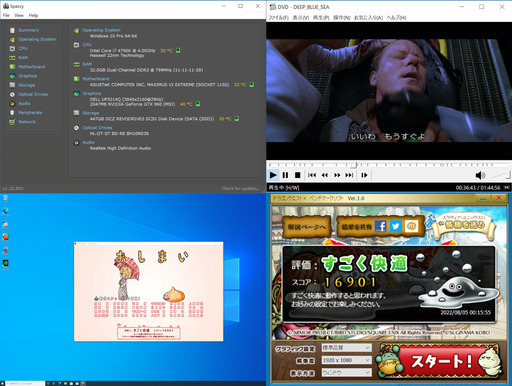512x386 pixels.
Task: Open Speccy File menu
Action: click(x=6, y=15)
